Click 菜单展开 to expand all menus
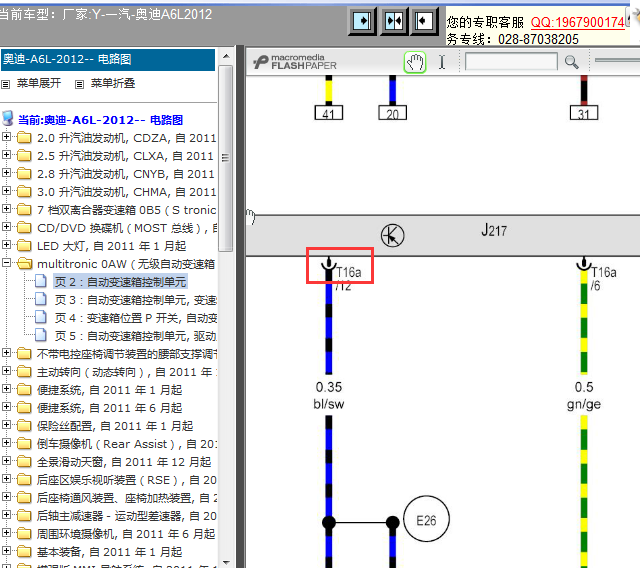The height and width of the screenshot is (568, 640). [39, 83]
